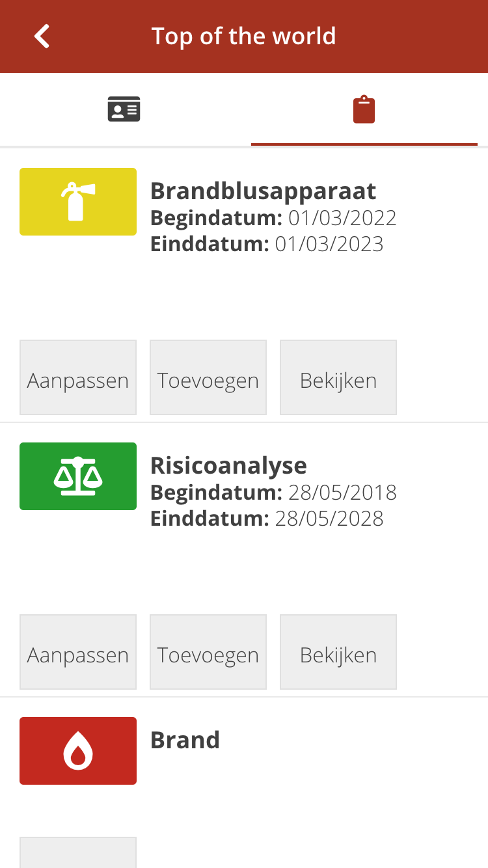Open the ID card contact tab
This screenshot has height=868, width=488.
pyautogui.click(x=124, y=109)
